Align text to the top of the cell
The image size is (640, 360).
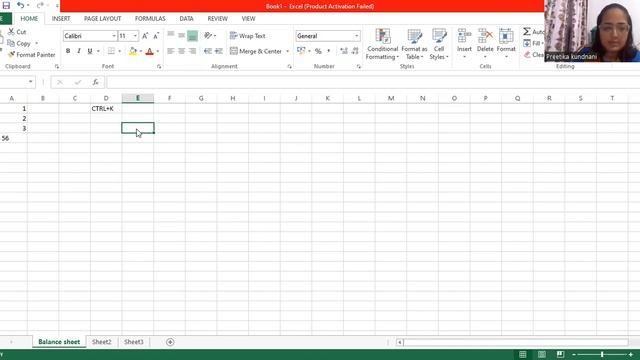tap(171, 35)
